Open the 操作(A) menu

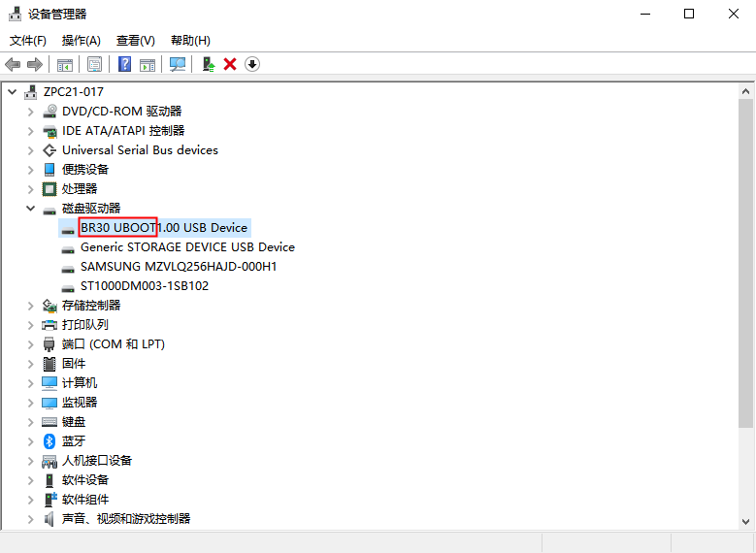[x=81, y=41]
